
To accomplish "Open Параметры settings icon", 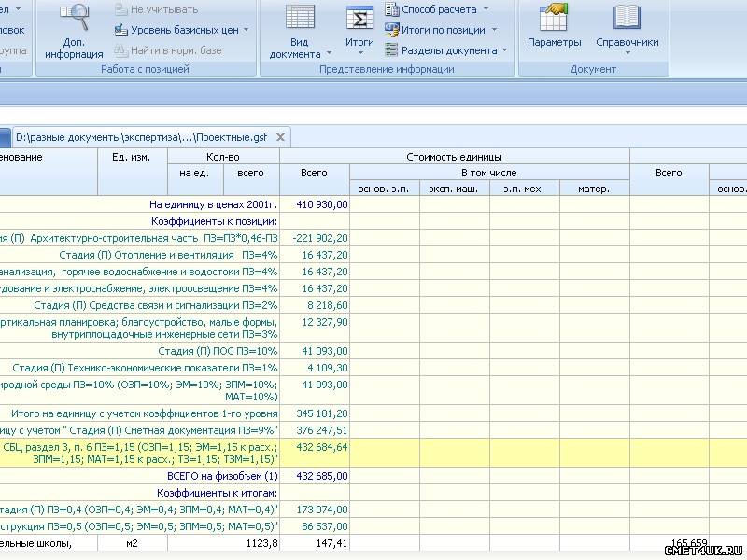I will pyautogui.click(x=554, y=17).
